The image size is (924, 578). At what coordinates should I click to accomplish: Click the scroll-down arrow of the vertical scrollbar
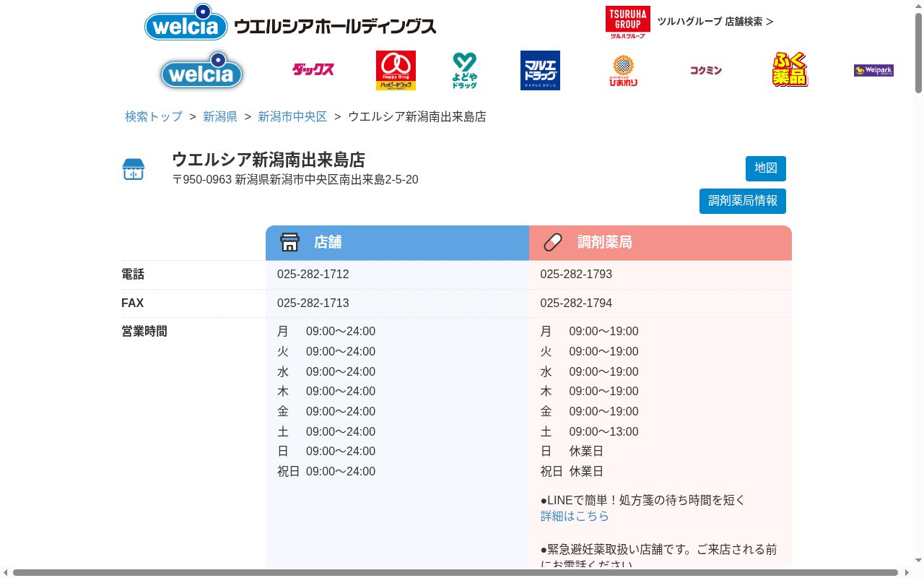click(x=918, y=561)
